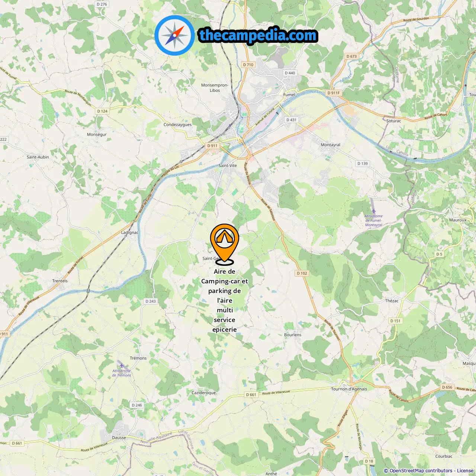
Task: Click the D 102 road shield
Action: pyautogui.click(x=302, y=273)
